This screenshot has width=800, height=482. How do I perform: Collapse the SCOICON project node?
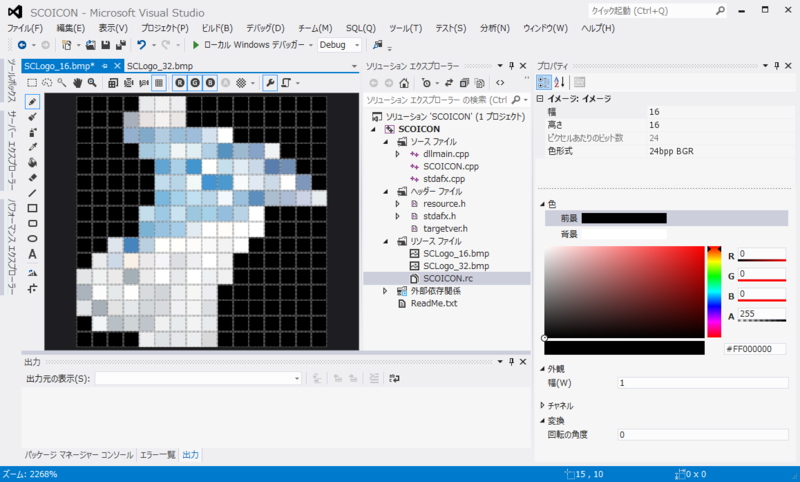click(374, 129)
